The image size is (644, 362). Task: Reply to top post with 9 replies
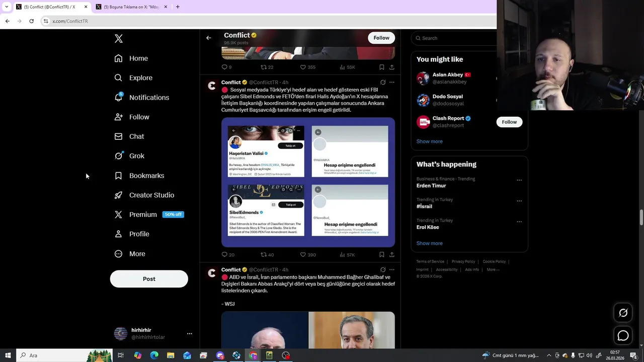tap(226, 67)
